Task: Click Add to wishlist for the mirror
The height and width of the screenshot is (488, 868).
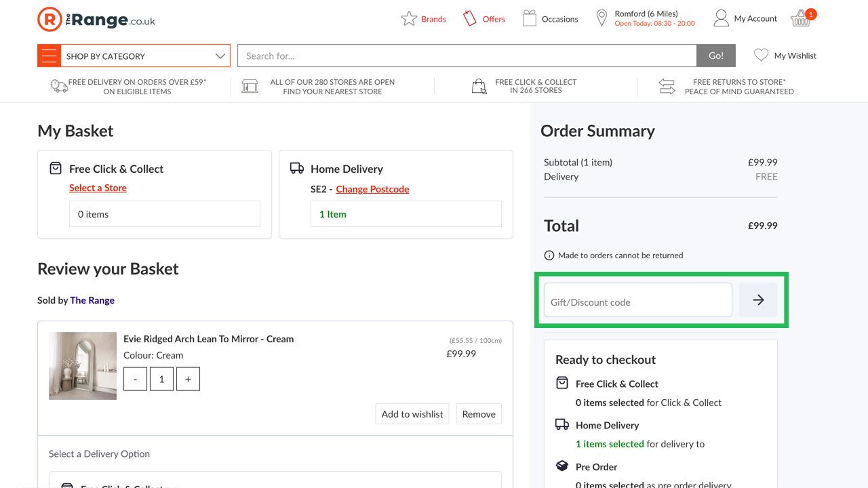Action: click(x=412, y=413)
